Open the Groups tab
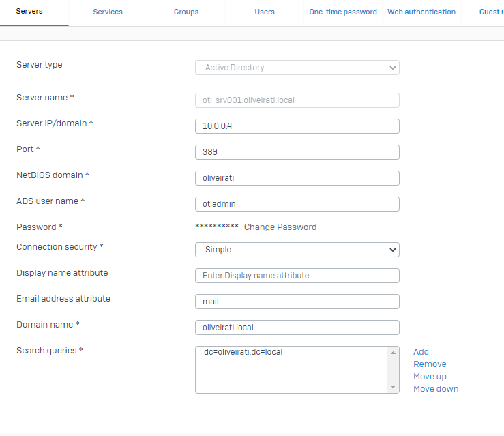This screenshot has width=504, height=436. click(186, 12)
